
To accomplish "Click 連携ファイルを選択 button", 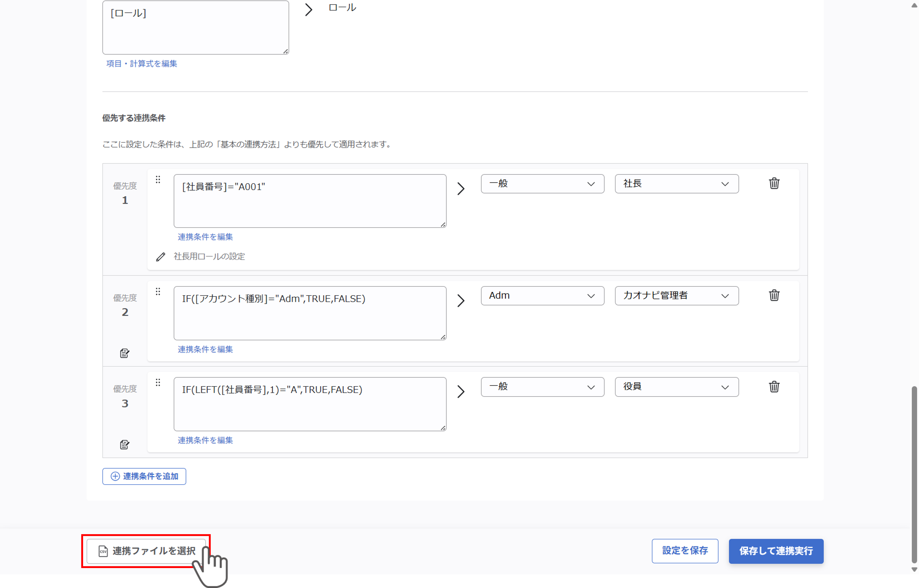I will coord(146,551).
